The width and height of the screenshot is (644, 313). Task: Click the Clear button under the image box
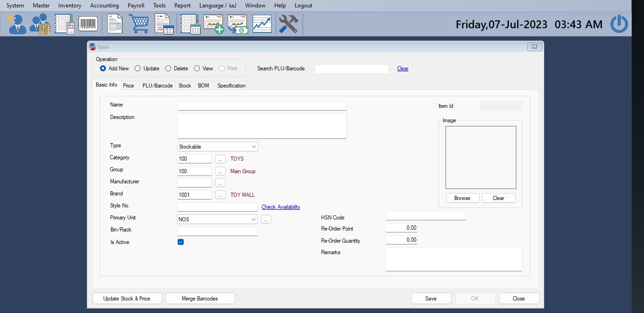pos(499,198)
